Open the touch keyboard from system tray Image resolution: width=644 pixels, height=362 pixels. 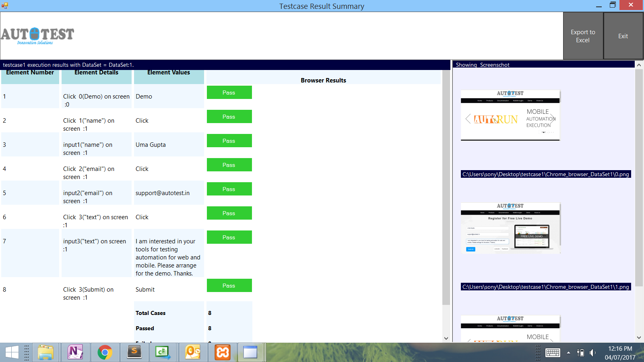point(552,353)
